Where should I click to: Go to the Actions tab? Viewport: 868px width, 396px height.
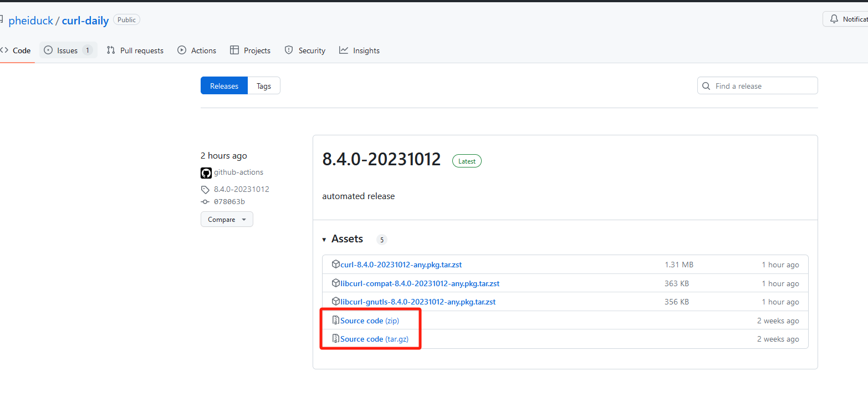tap(197, 50)
